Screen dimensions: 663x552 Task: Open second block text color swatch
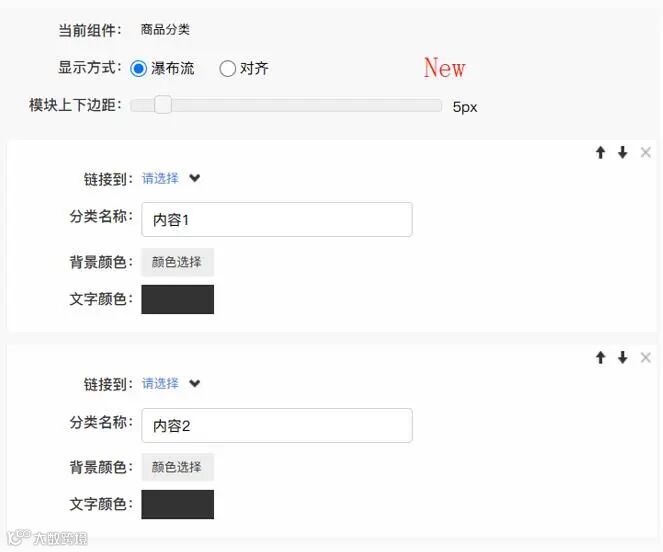[x=177, y=504]
